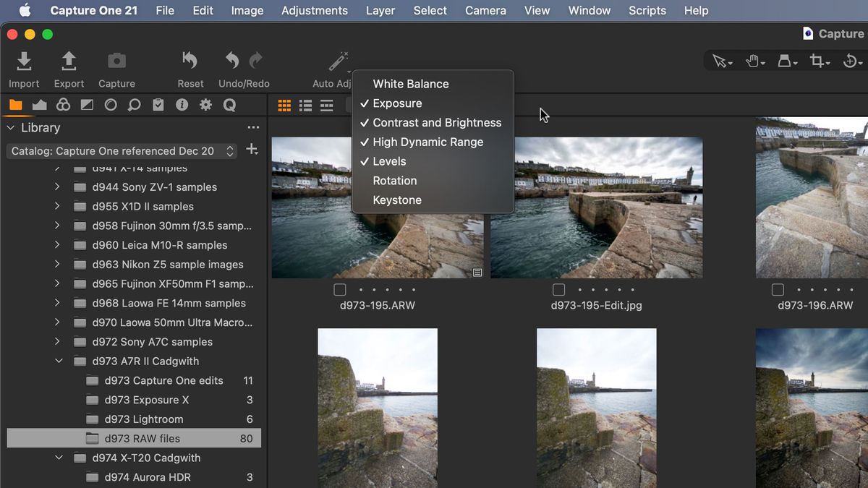
Task: Open the Quick tool tab with the Q icon
Action: [227, 105]
